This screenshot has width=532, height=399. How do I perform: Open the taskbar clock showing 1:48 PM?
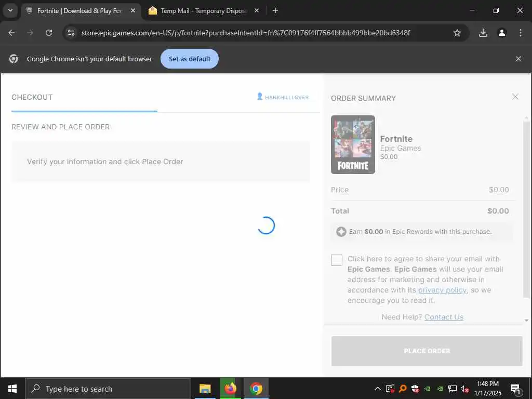tap(487, 389)
